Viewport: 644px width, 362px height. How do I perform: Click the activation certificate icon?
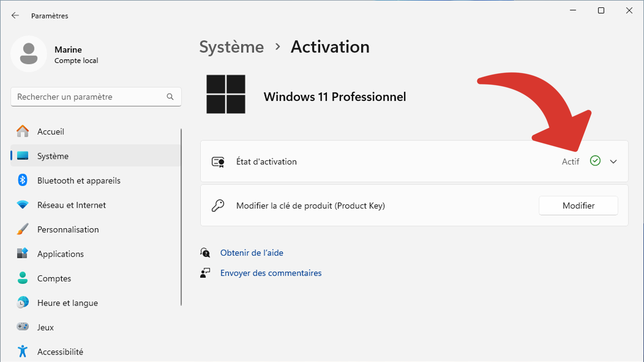[x=218, y=162]
